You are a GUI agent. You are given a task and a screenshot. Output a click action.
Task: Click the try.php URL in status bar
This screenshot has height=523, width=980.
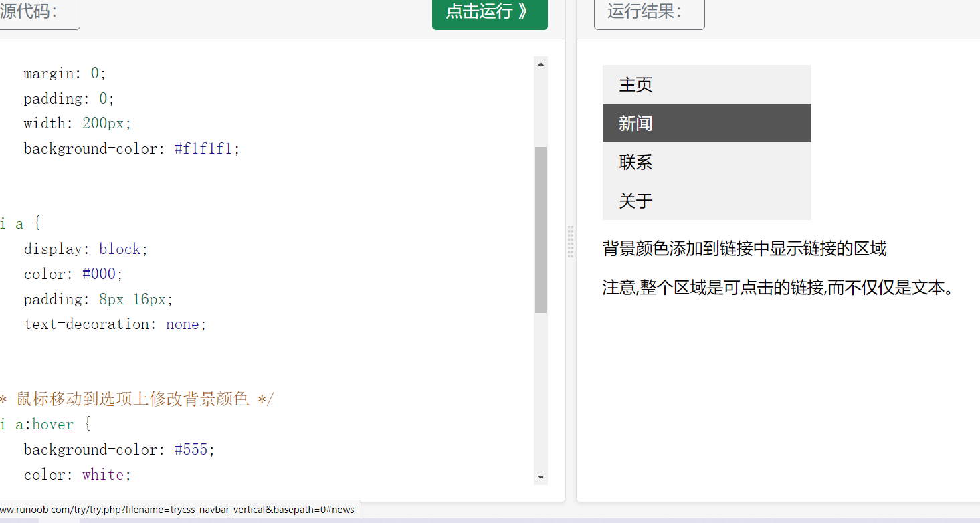pos(177,510)
